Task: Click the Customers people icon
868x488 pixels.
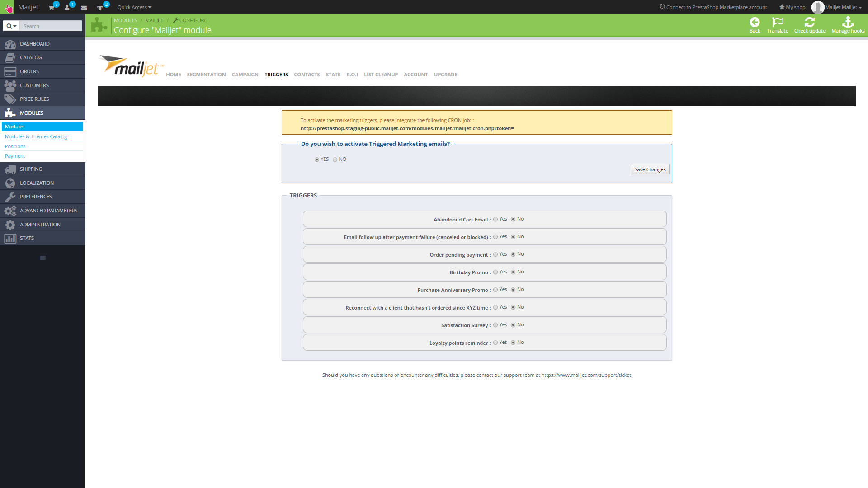Action: (10, 85)
